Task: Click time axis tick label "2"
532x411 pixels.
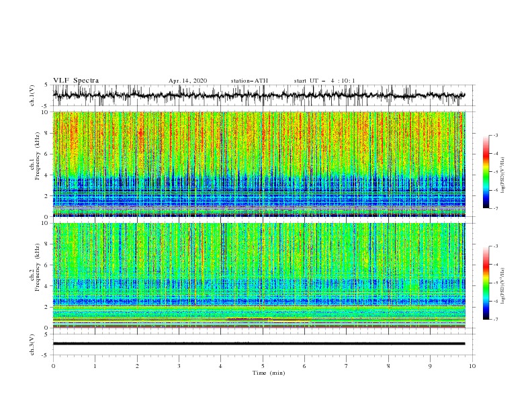Action: click(137, 366)
